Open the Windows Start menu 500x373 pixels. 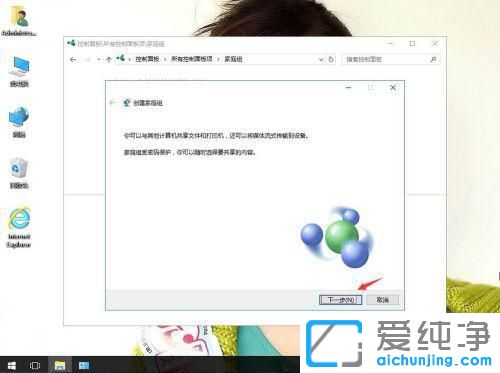[x=11, y=365]
